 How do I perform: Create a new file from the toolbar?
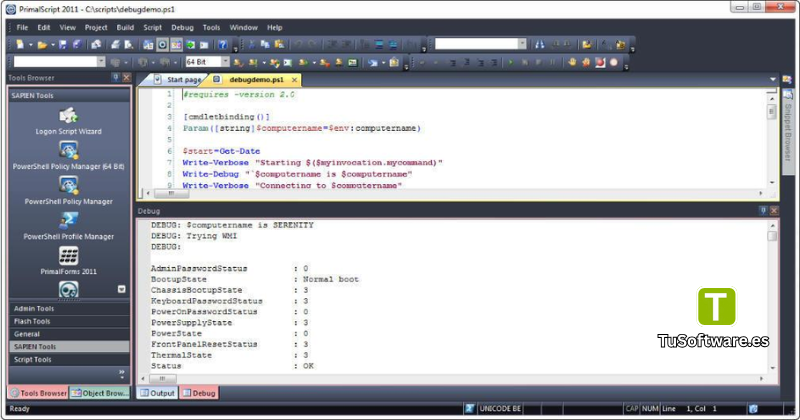19,45
